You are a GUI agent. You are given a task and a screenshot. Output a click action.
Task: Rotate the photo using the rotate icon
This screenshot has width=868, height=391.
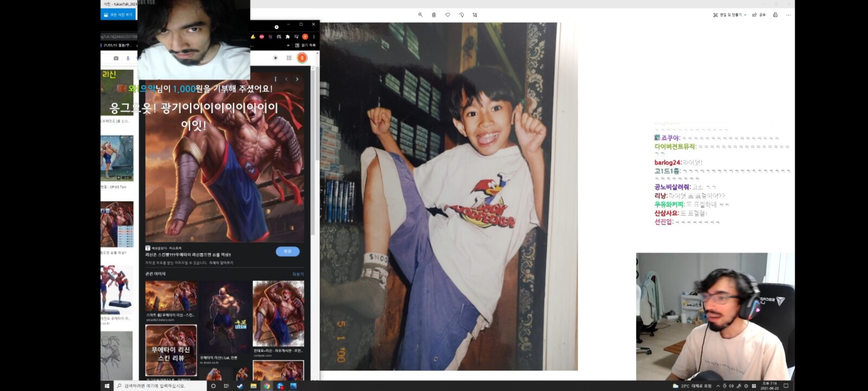pyautogui.click(x=461, y=15)
